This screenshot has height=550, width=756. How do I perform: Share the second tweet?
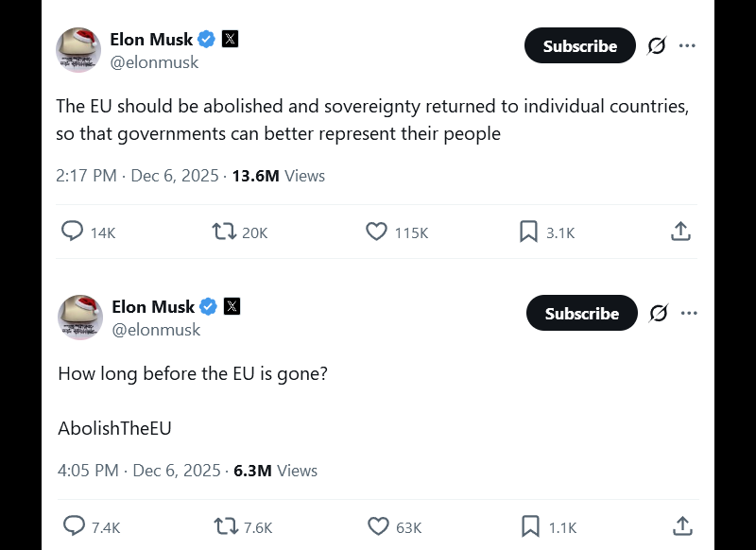tap(680, 526)
